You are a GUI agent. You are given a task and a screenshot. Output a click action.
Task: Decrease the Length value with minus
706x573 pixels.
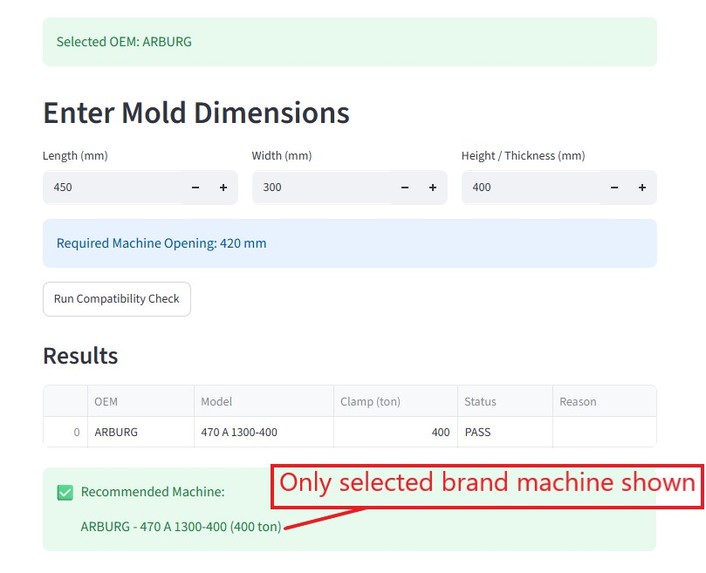195,187
